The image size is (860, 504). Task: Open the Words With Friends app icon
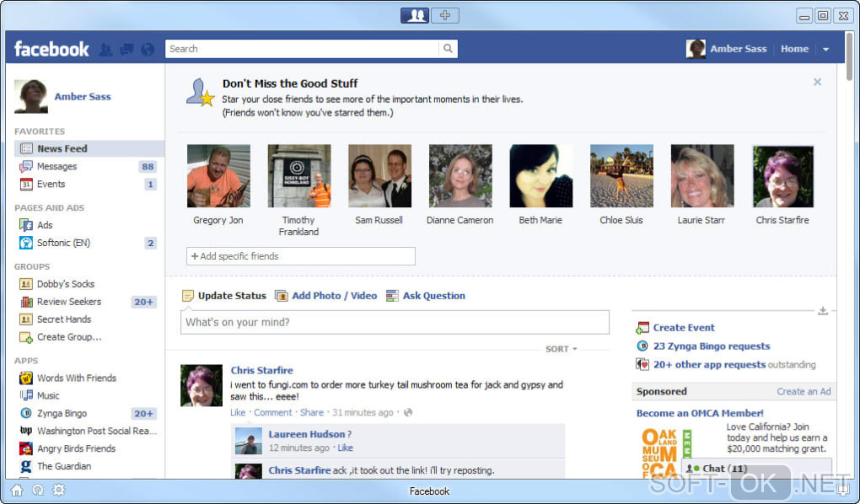coord(26,378)
